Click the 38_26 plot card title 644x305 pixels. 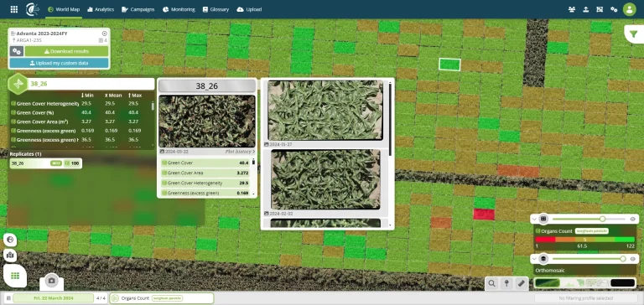207,85
